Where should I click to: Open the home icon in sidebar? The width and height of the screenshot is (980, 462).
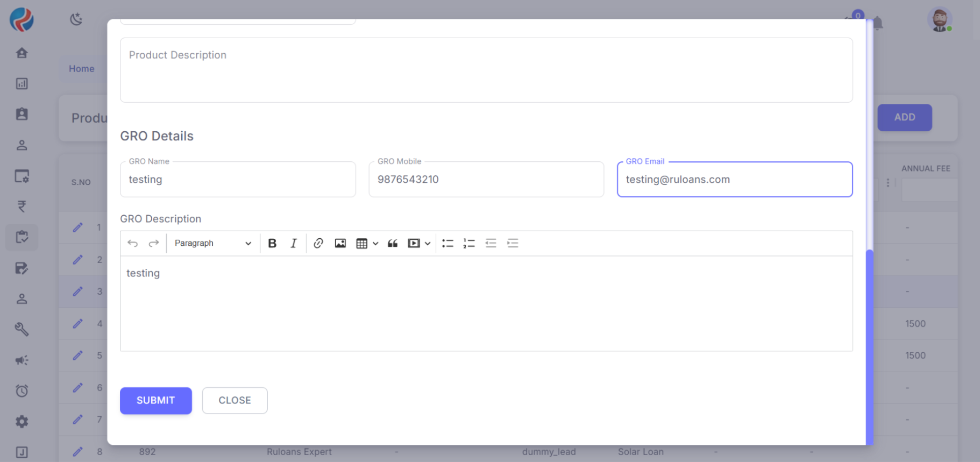point(22,53)
